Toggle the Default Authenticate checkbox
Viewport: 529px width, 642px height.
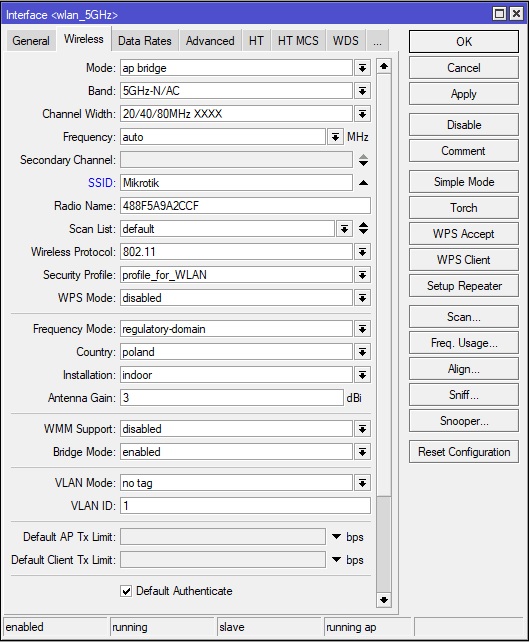126,591
